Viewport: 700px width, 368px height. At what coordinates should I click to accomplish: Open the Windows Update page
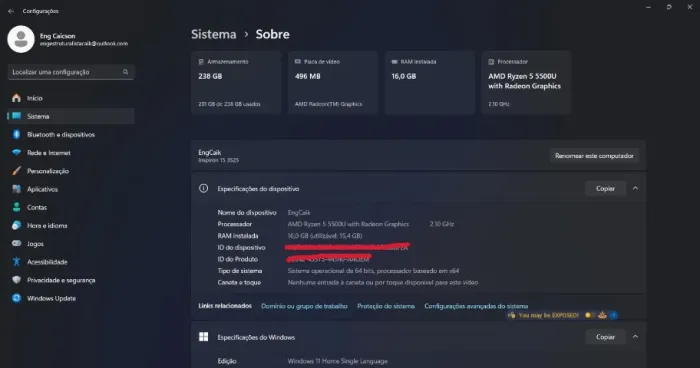pos(71,298)
